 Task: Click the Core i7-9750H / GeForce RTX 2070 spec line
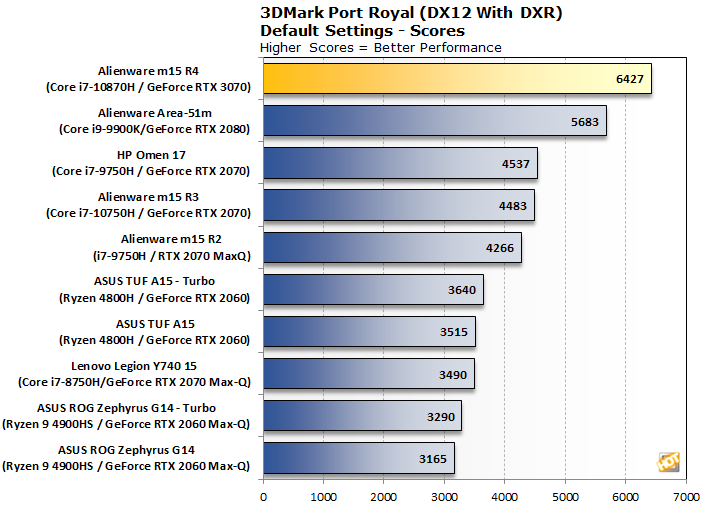point(151,171)
